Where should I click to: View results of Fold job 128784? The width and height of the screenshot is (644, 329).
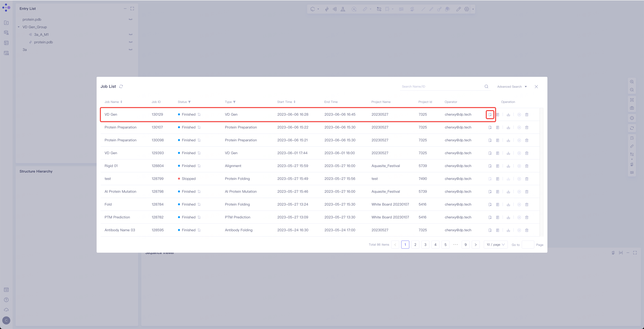[490, 205]
